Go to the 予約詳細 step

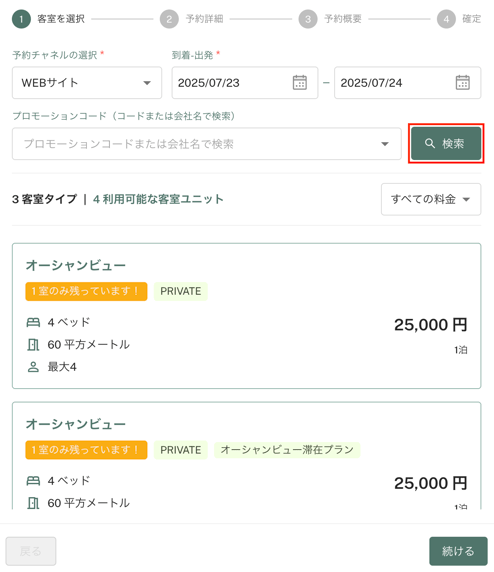pos(204,19)
